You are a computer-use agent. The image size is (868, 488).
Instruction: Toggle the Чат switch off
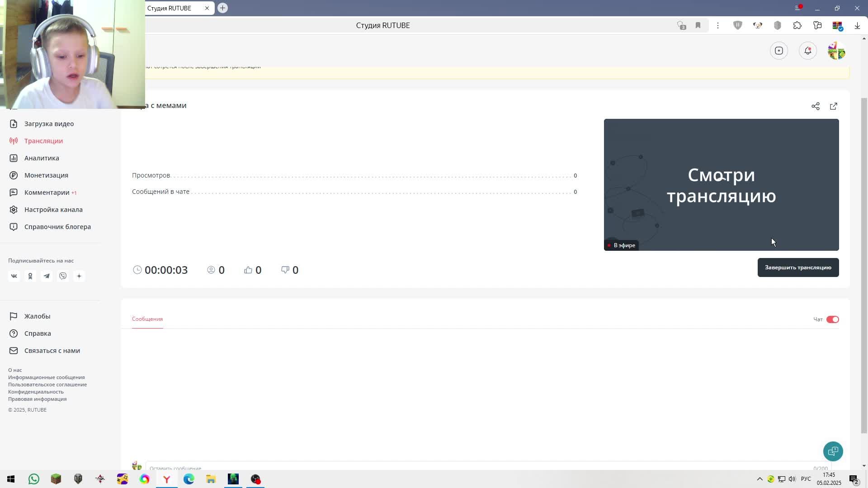click(833, 319)
